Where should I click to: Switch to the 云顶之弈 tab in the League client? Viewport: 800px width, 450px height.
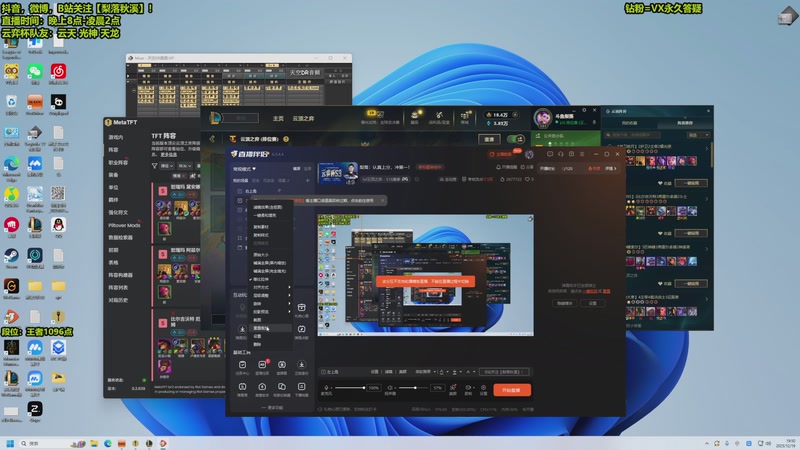(x=303, y=118)
